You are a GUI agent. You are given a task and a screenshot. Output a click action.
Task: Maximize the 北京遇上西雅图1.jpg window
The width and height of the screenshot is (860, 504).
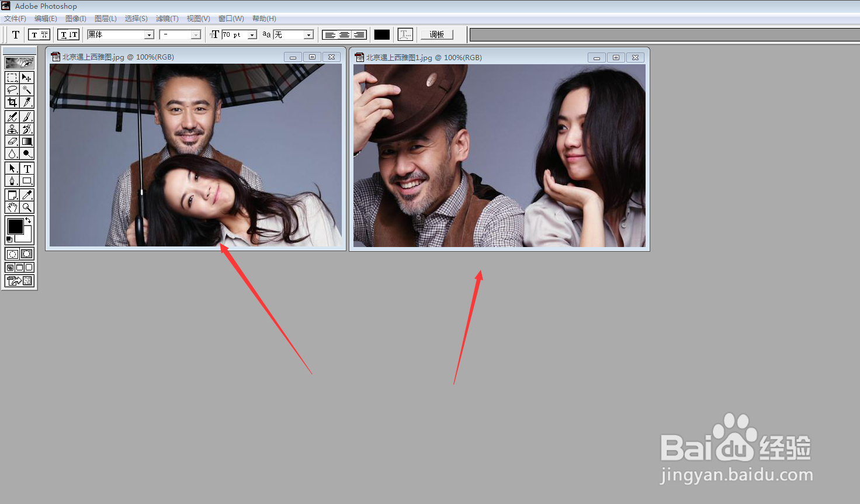tap(616, 57)
